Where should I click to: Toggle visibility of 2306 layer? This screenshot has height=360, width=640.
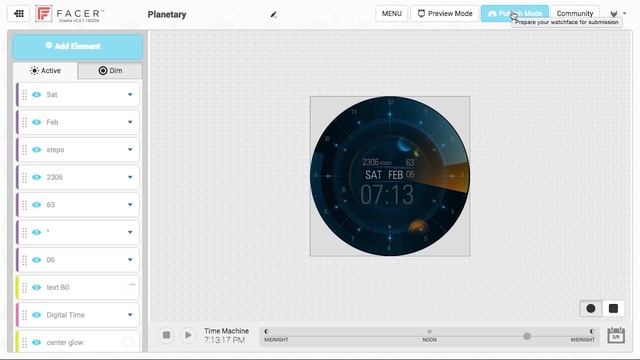(37, 177)
